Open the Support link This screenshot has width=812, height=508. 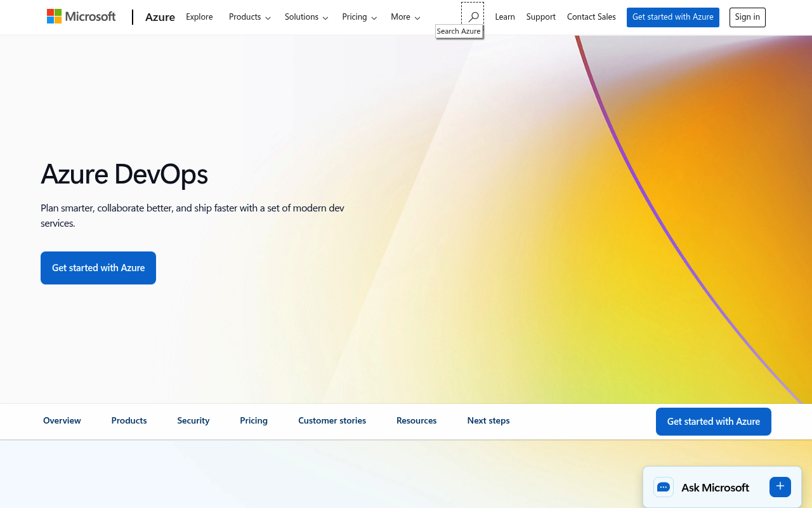pos(541,17)
